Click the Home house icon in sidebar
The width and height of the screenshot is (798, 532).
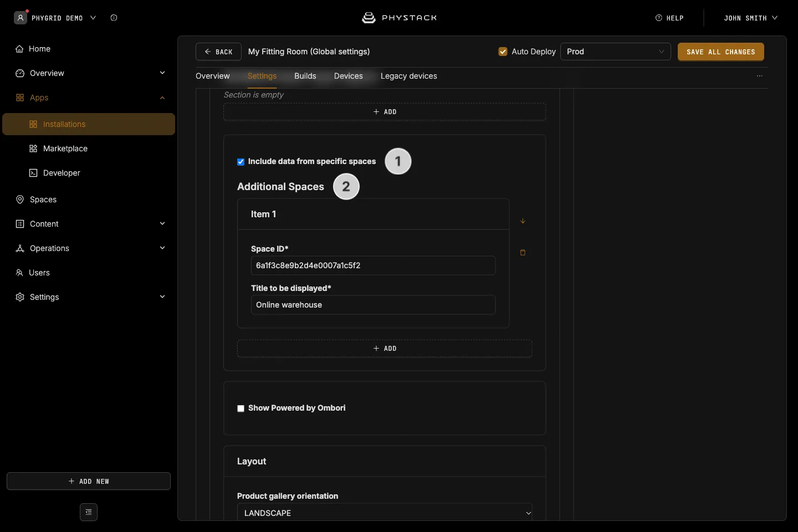pos(19,49)
